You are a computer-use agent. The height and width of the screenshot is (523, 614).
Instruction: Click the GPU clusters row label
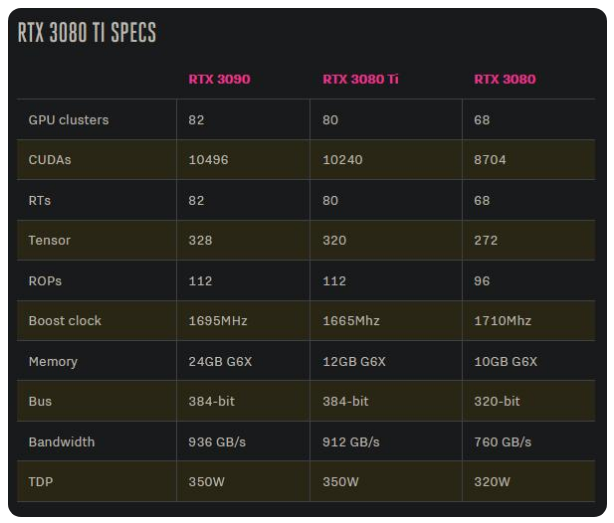coord(69,120)
